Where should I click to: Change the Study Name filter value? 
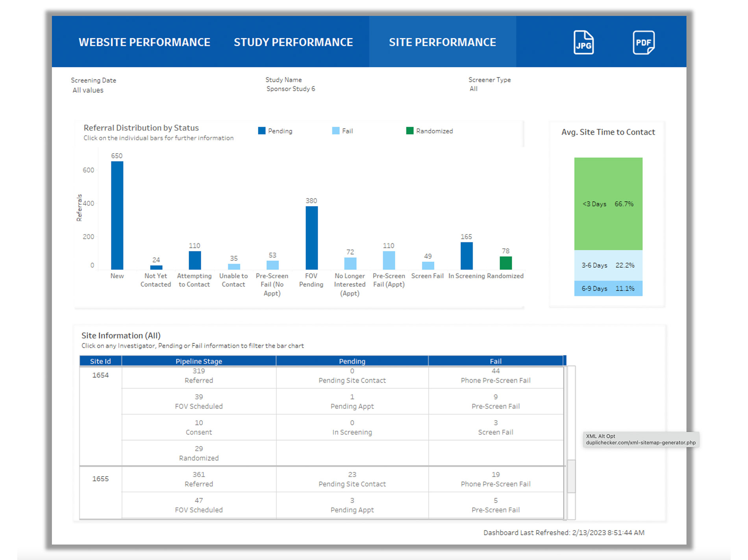coord(291,89)
